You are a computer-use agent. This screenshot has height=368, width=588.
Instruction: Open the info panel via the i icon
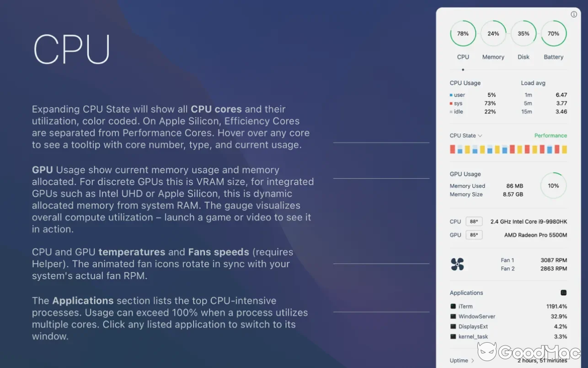(x=574, y=14)
